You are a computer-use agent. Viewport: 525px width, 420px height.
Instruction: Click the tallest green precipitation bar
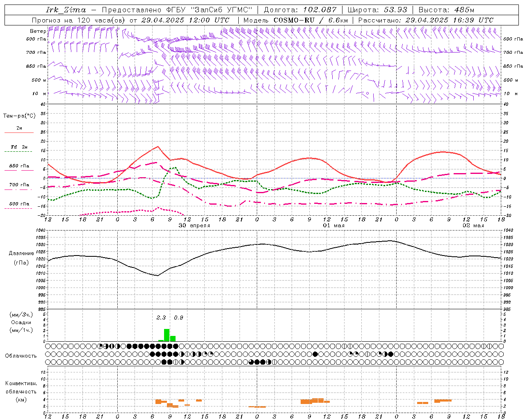tap(167, 335)
